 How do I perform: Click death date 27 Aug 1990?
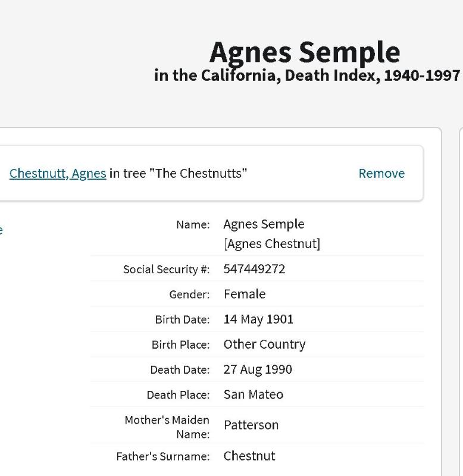258,369
